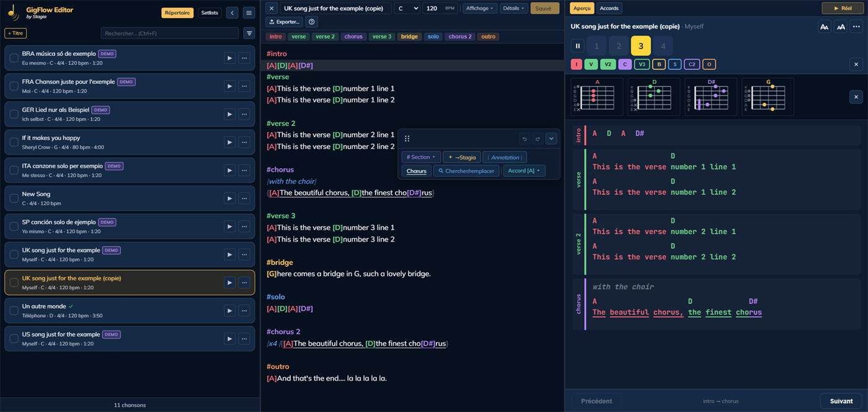Open the more options for 'BRA música só de exemplo'

[x=244, y=58]
